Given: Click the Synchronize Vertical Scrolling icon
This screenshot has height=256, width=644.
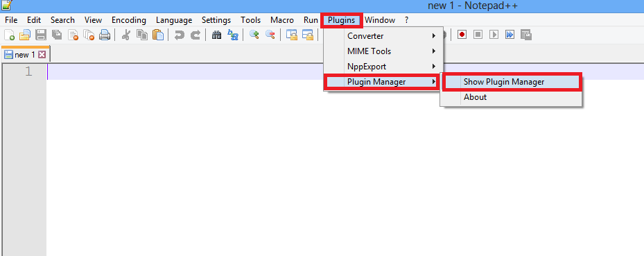Looking at the screenshot, I should point(292,35).
